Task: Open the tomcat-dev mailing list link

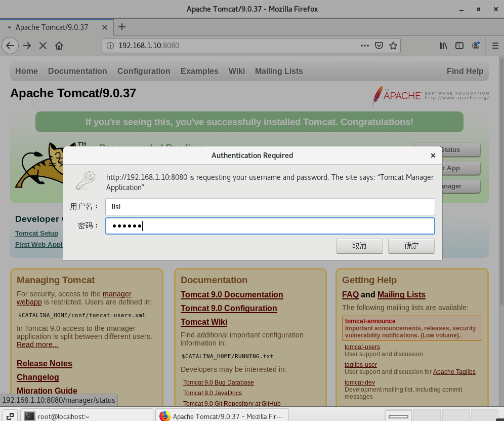Action: pos(359,382)
